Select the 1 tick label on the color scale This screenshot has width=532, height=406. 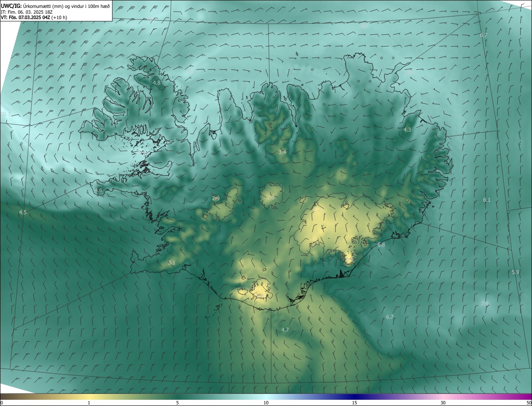(x=89, y=403)
